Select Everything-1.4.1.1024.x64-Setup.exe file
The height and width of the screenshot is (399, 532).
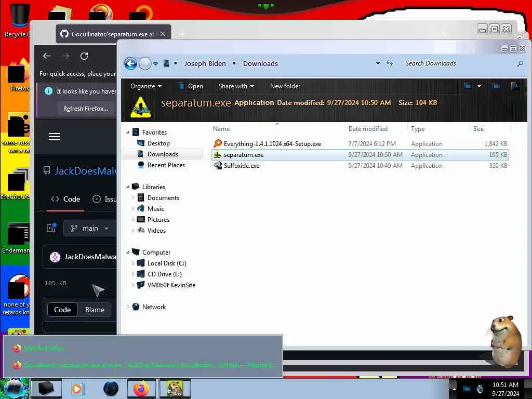tap(360, 144)
